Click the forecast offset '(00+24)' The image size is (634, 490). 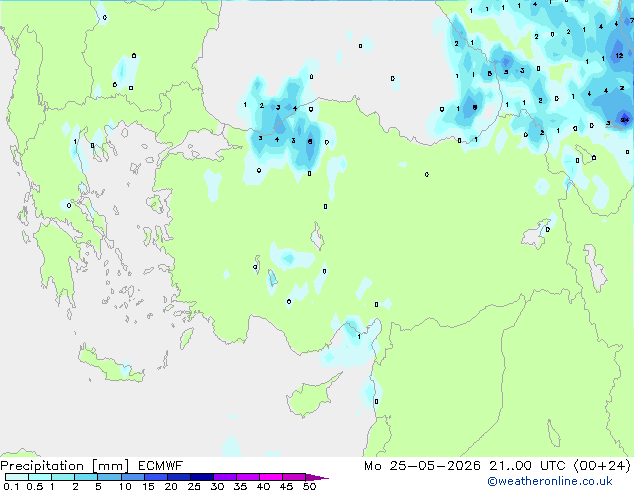[x=602, y=466]
